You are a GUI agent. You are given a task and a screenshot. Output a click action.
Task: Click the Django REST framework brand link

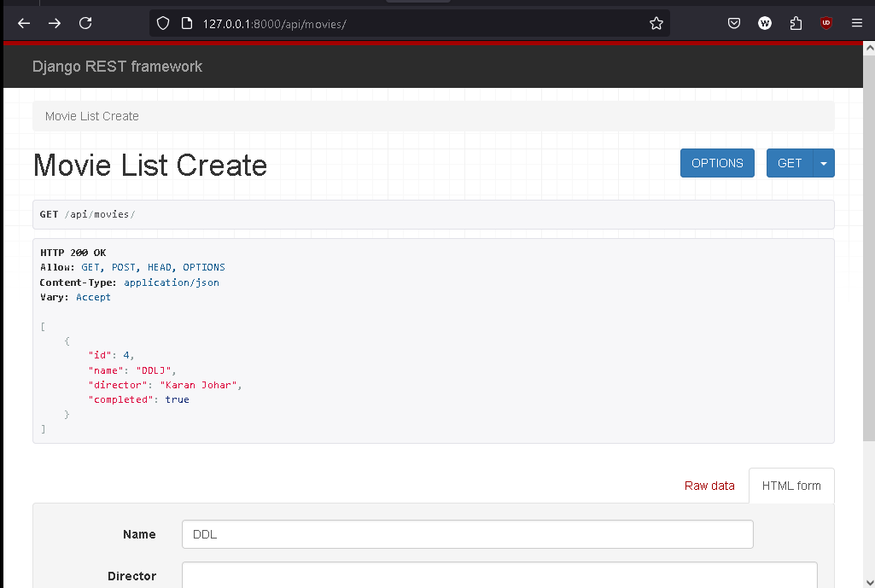tap(117, 67)
